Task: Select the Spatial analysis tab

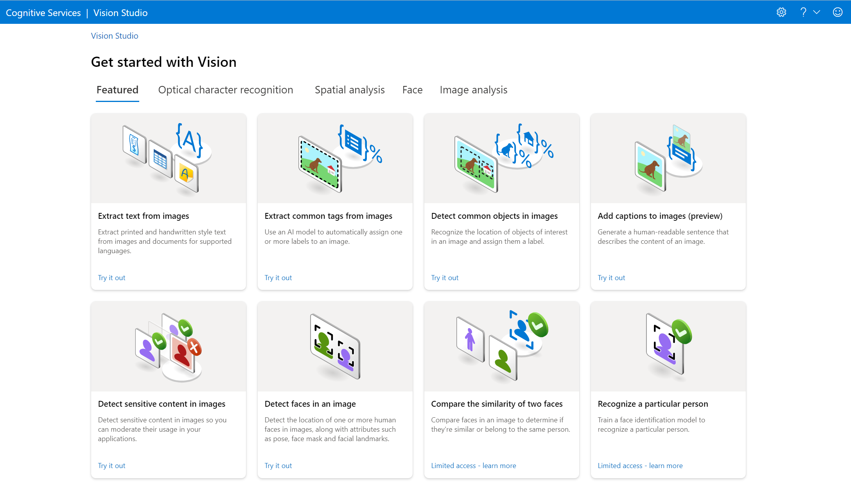Action: (350, 89)
